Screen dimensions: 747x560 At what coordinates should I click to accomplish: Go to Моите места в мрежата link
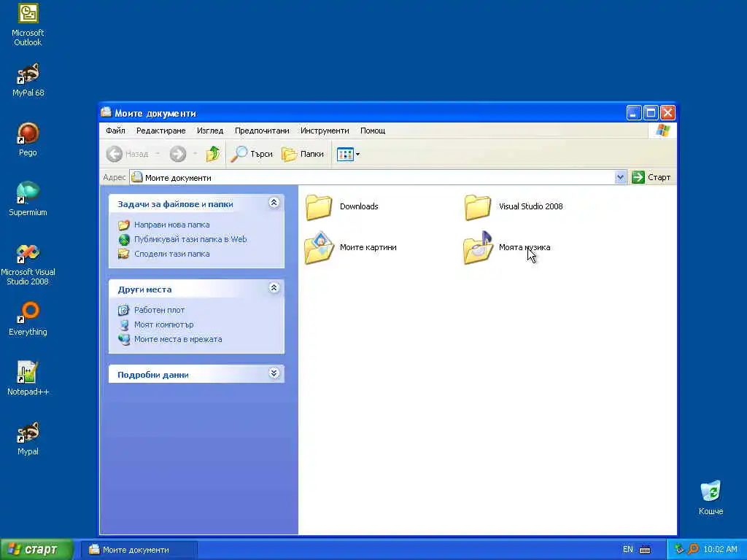pos(178,340)
